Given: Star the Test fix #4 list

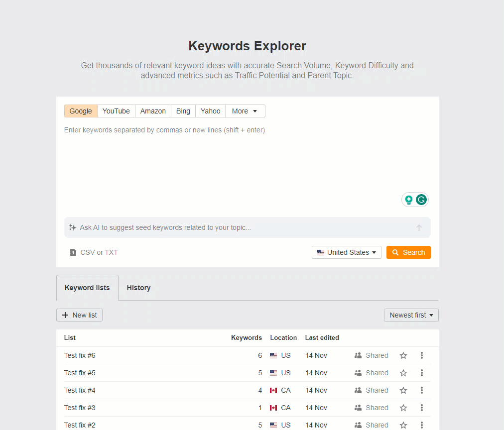Looking at the screenshot, I should [403, 390].
